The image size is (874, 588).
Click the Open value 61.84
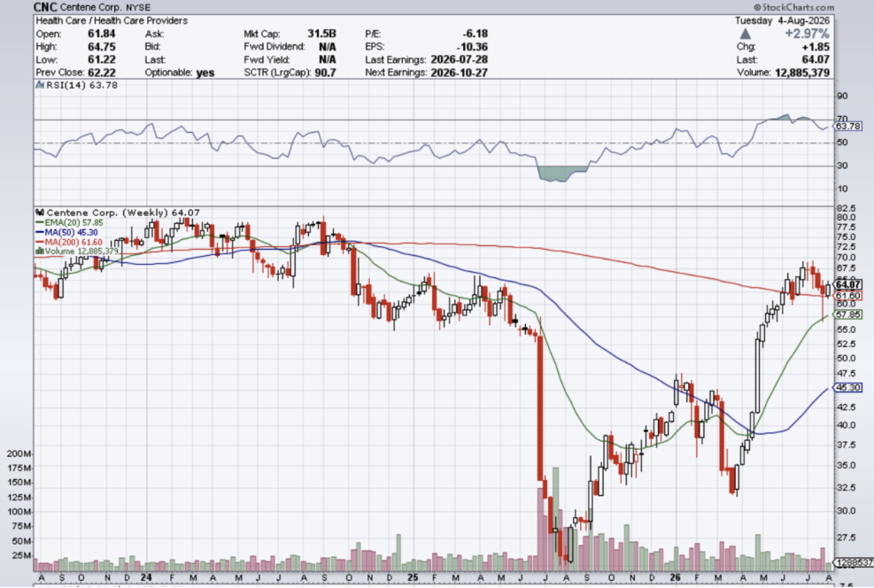(102, 34)
